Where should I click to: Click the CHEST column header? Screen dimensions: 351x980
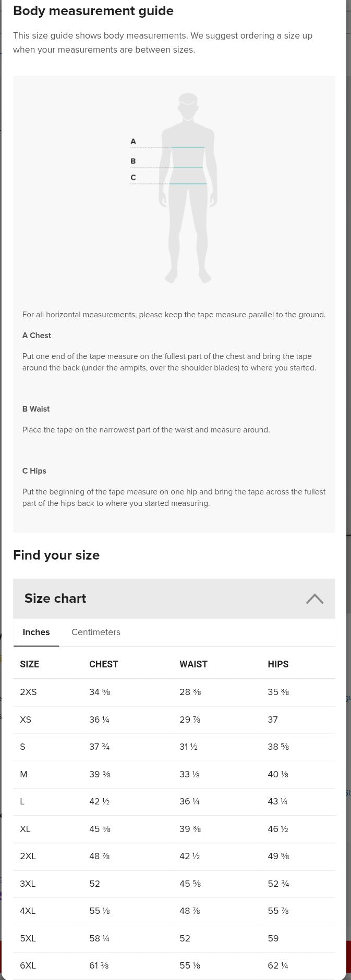click(x=103, y=664)
